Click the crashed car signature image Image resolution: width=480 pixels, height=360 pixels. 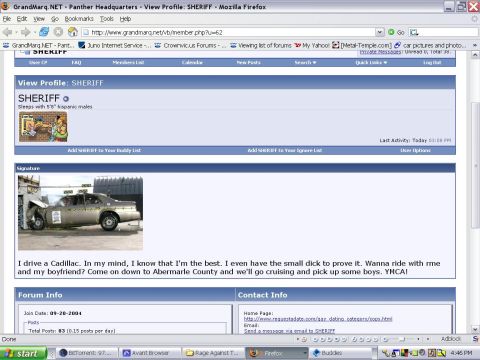(80, 213)
